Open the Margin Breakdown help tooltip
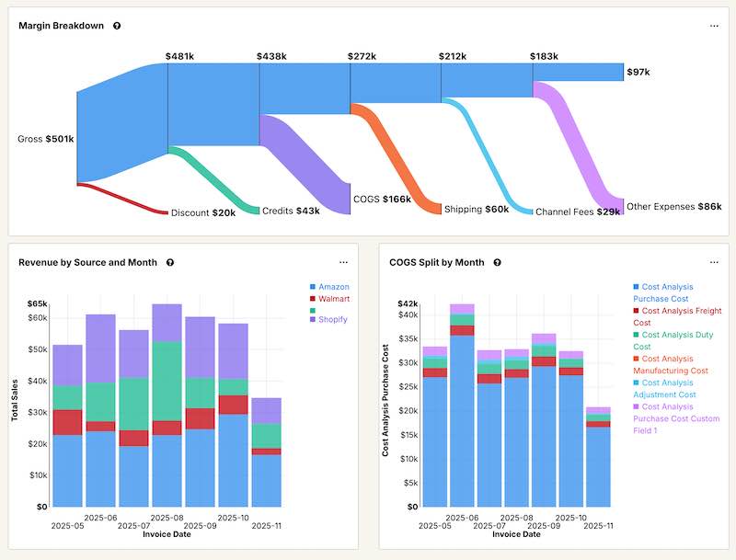The height and width of the screenshot is (560, 736). coord(118,26)
